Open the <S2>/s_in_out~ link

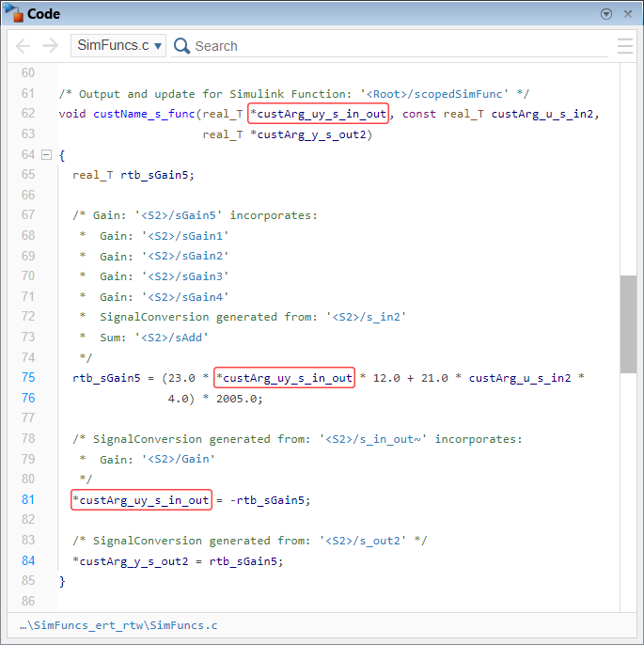[373, 439]
